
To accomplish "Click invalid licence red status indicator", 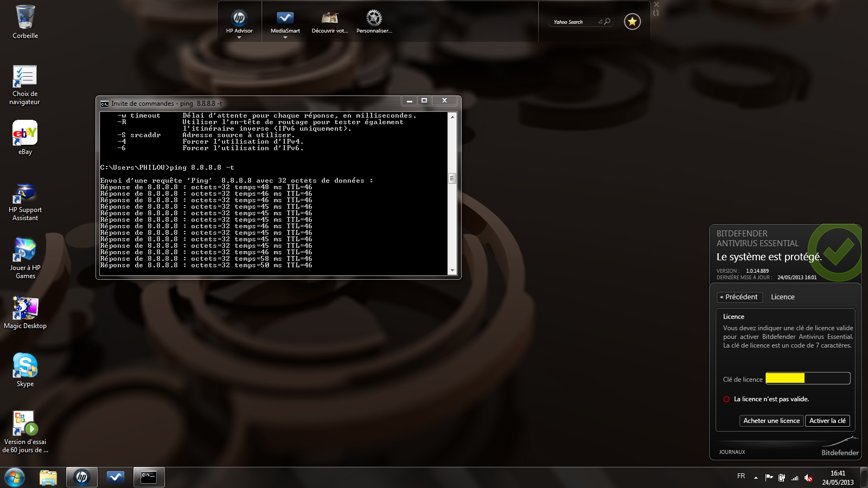I will pos(726,399).
